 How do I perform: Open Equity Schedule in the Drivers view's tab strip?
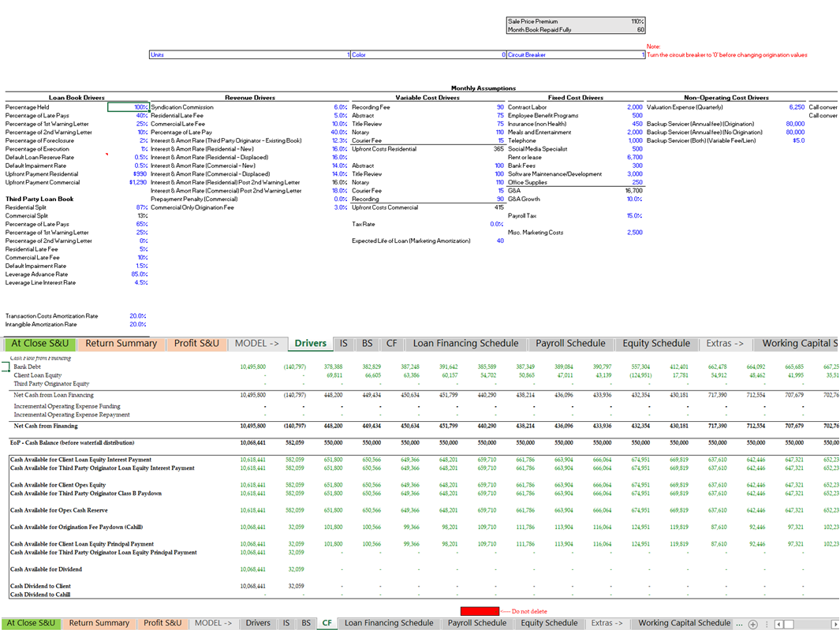[655, 344]
